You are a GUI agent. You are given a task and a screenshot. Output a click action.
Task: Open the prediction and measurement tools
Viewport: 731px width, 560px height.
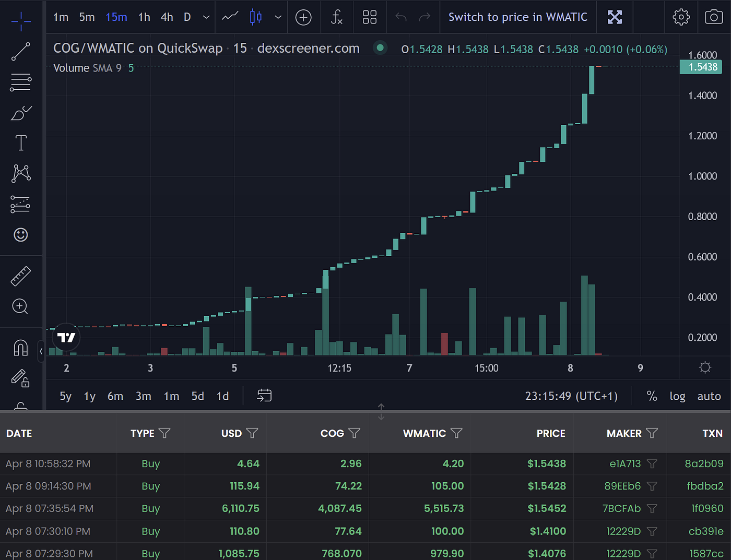pos(21,204)
